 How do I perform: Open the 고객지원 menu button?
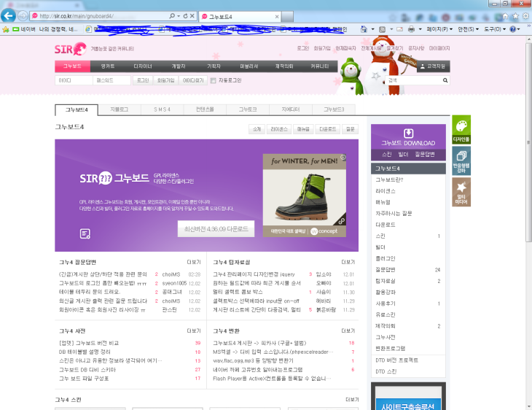pos(434,66)
